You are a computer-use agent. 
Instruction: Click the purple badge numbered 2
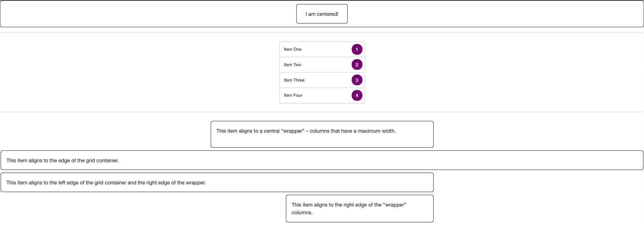[x=357, y=65]
